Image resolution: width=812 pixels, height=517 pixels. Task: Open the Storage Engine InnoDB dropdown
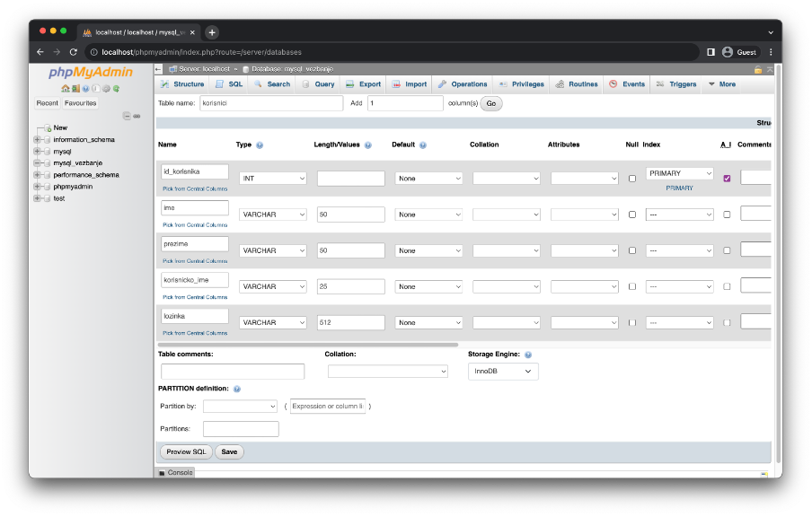click(503, 372)
